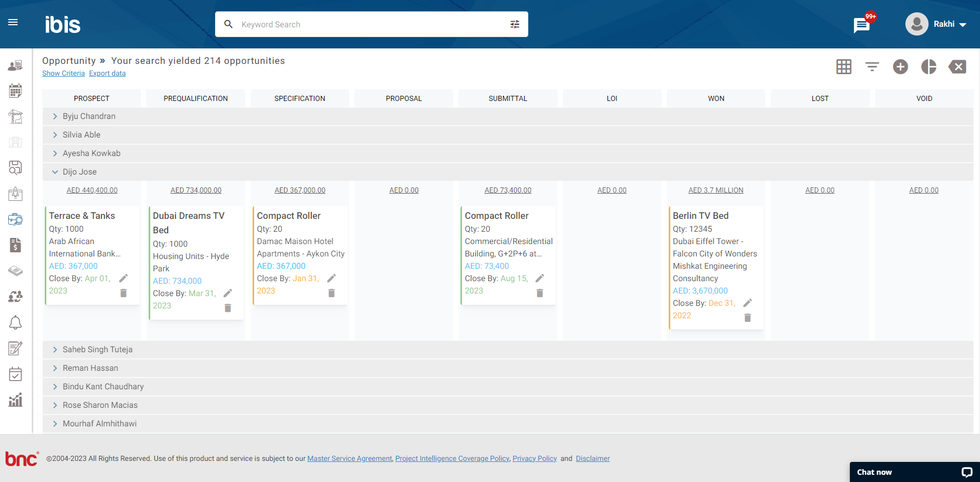This screenshot has width=980, height=482.
Task: Open the calendar icon in the sidebar
Action: pos(15,91)
